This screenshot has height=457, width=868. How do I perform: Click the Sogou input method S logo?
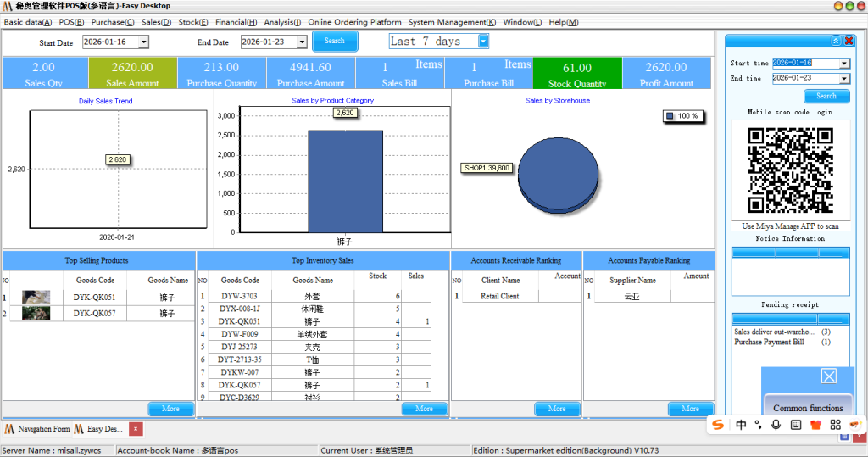click(x=718, y=425)
